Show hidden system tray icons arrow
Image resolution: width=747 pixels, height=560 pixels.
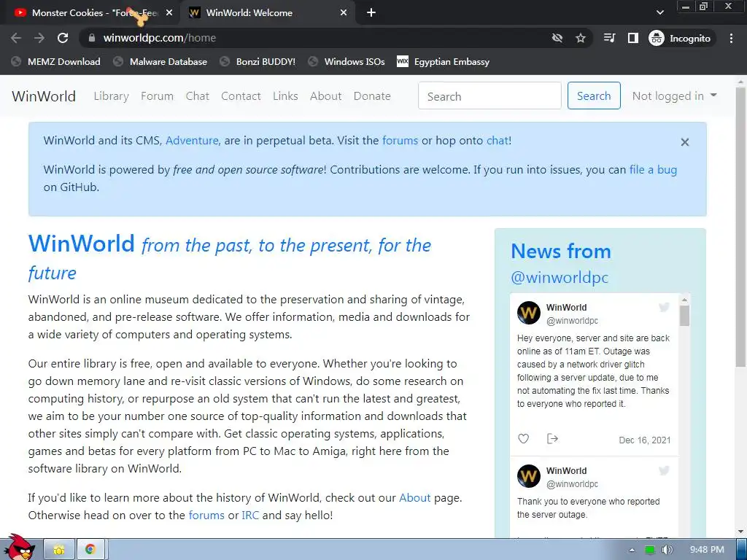pos(632,550)
